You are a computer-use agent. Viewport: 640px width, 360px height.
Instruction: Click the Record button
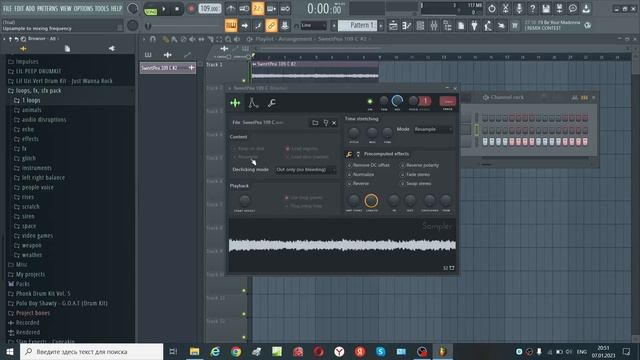pos(191,9)
